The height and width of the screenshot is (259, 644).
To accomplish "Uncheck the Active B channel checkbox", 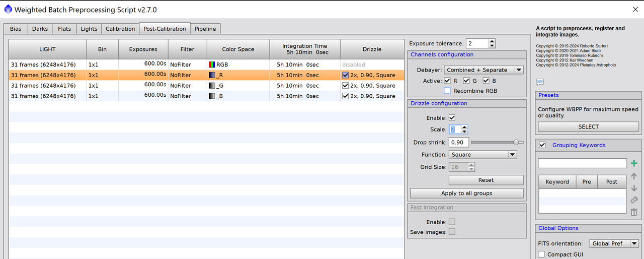I will pyautogui.click(x=486, y=81).
